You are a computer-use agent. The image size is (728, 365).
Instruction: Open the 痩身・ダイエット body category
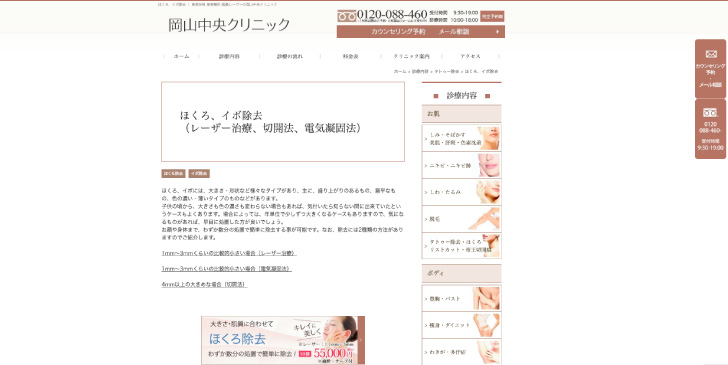pyautogui.click(x=462, y=325)
